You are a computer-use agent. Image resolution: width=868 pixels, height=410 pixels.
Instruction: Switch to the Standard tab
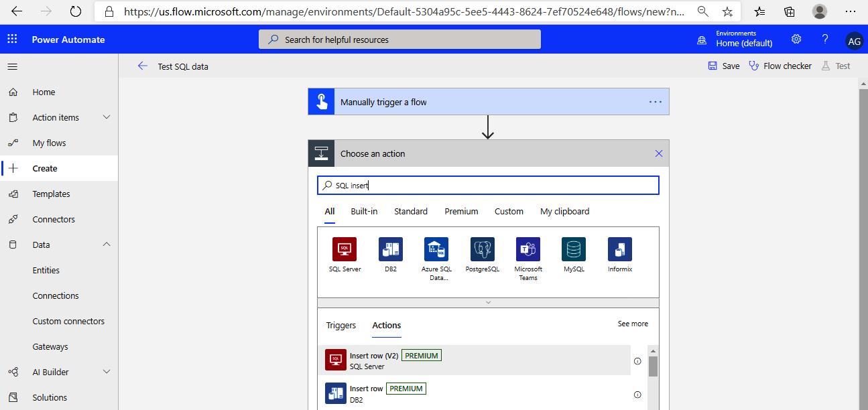click(x=411, y=211)
